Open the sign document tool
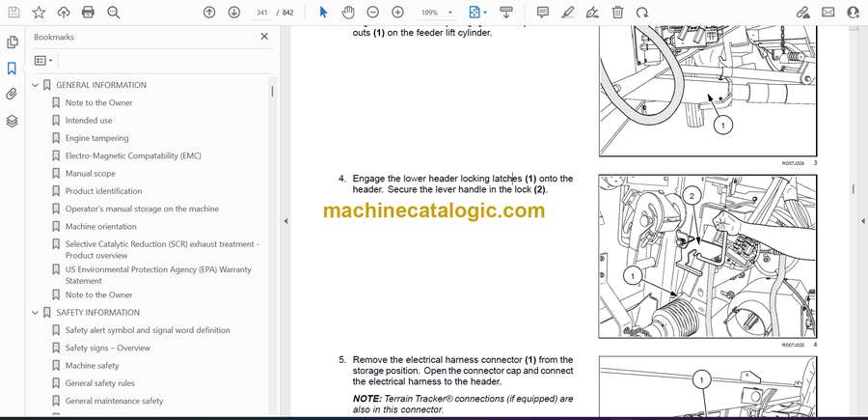Viewport: 868px width, 420px height. click(x=592, y=13)
